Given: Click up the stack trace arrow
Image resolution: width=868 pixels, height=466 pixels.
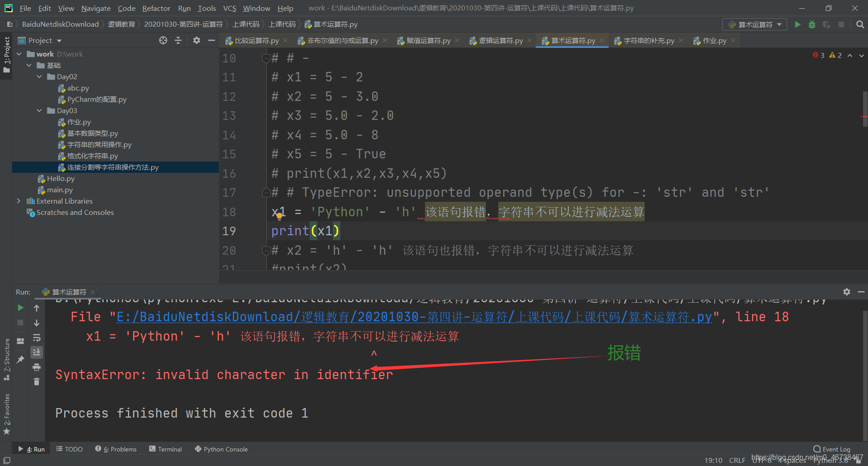Looking at the screenshot, I should pyautogui.click(x=37, y=308).
